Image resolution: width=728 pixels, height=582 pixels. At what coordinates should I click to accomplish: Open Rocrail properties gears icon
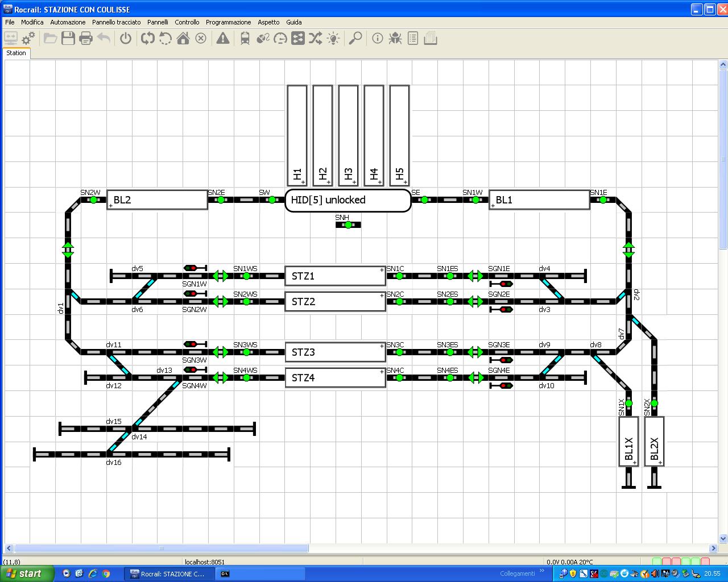click(x=28, y=38)
